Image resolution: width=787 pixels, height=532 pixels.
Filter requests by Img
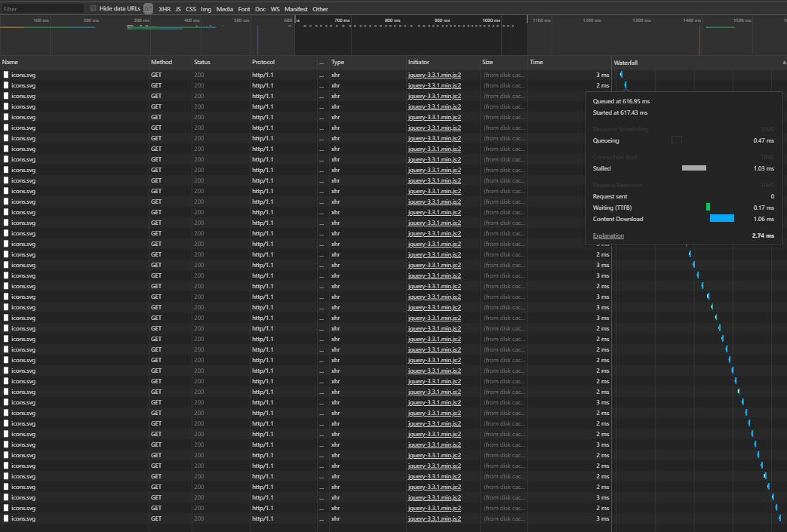[206, 9]
